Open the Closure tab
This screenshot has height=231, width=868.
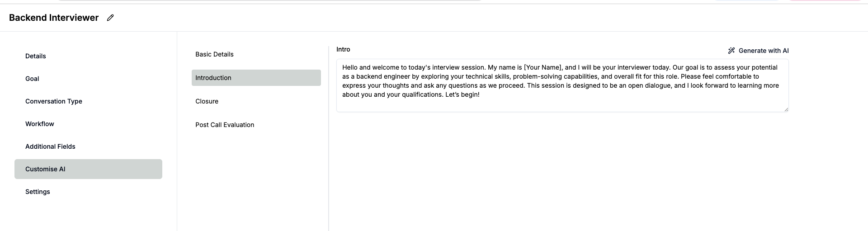[207, 101]
